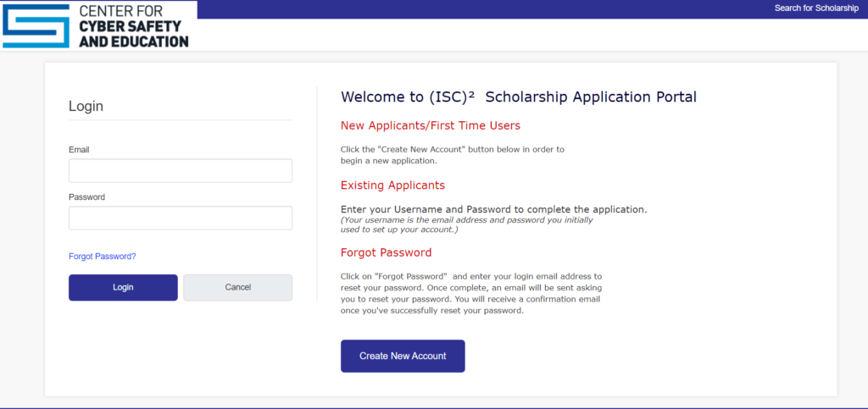
Task: Click the Center for Cyber Safety and Education wordmark
Action: (x=133, y=26)
